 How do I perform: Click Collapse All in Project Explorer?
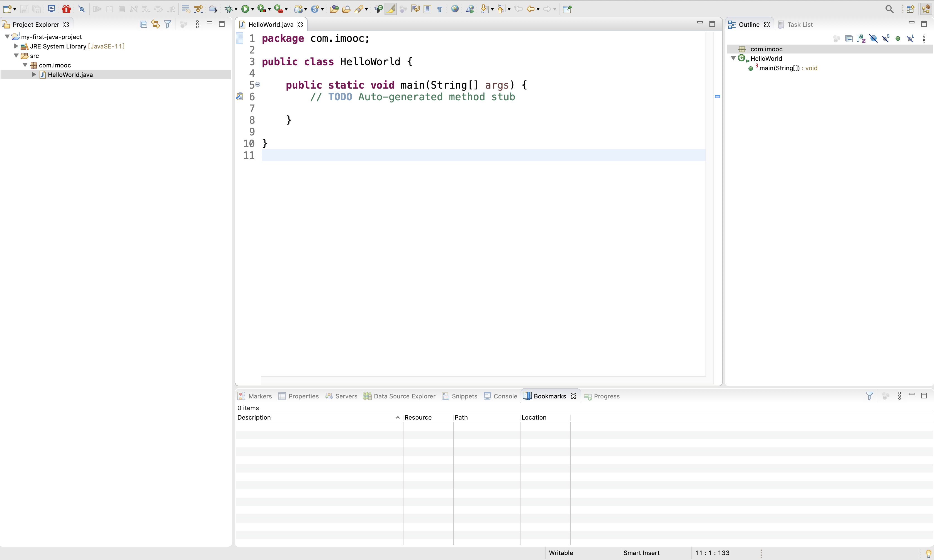pyautogui.click(x=143, y=25)
